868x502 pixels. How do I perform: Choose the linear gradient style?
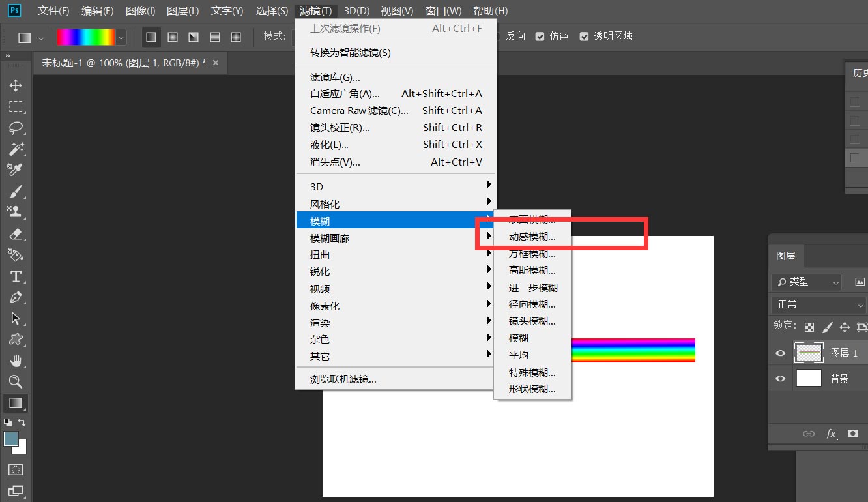click(151, 37)
